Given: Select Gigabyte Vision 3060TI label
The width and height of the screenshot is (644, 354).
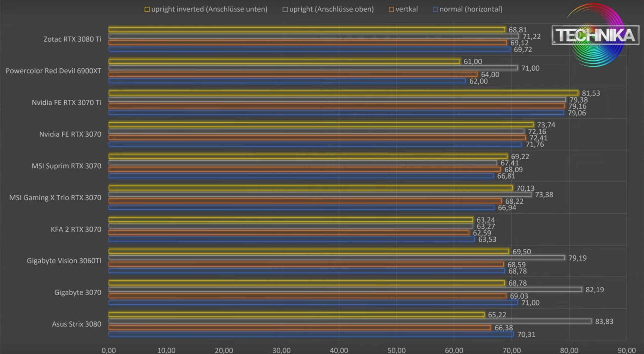Looking at the screenshot, I should click(x=64, y=261).
